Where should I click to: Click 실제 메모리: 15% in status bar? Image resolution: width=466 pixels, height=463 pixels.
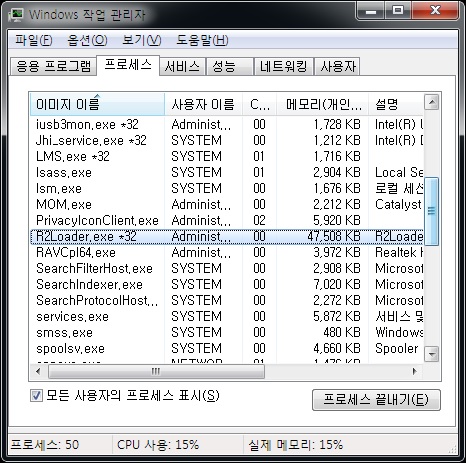pyautogui.click(x=295, y=445)
